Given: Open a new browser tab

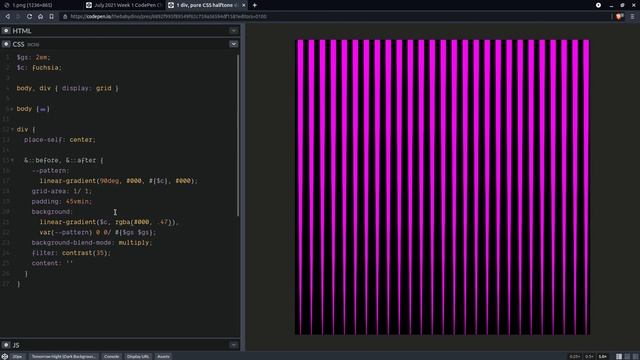Looking at the screenshot, I should [254, 5].
